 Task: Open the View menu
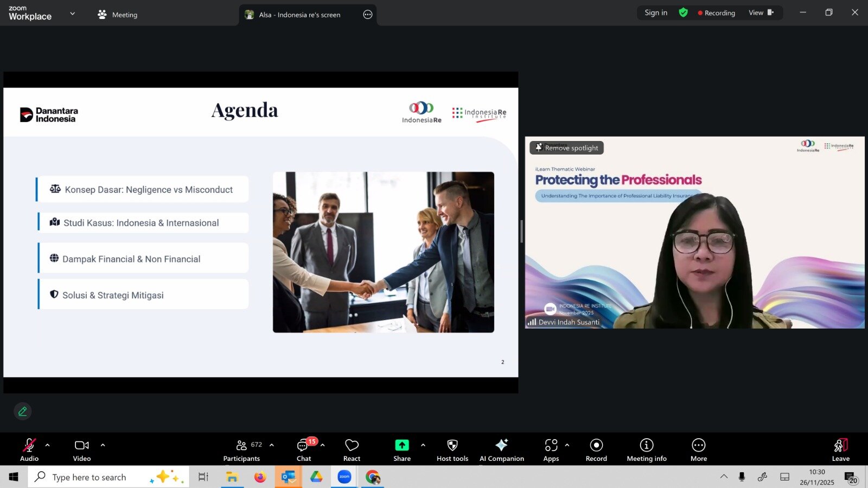[761, 12]
